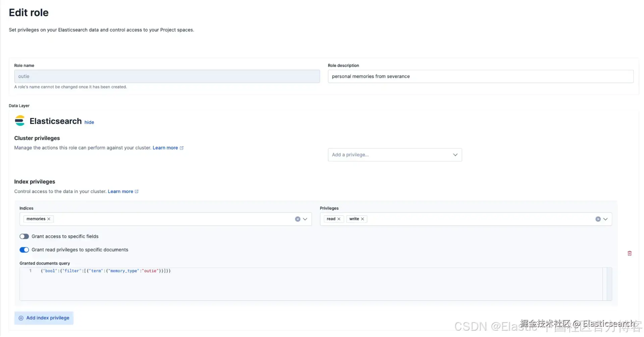Enable Grant access to specific fields
This screenshot has width=644, height=337.
pos(24,236)
